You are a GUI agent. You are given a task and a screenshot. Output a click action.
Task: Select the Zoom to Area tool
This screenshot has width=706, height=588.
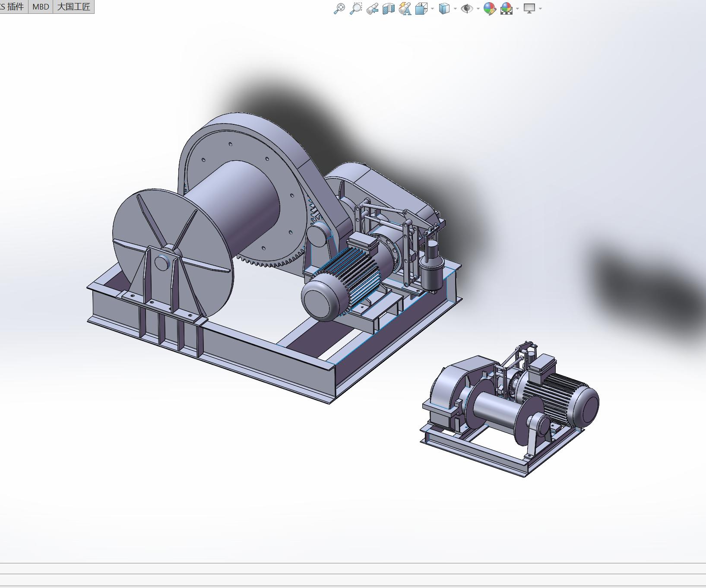[x=356, y=9]
